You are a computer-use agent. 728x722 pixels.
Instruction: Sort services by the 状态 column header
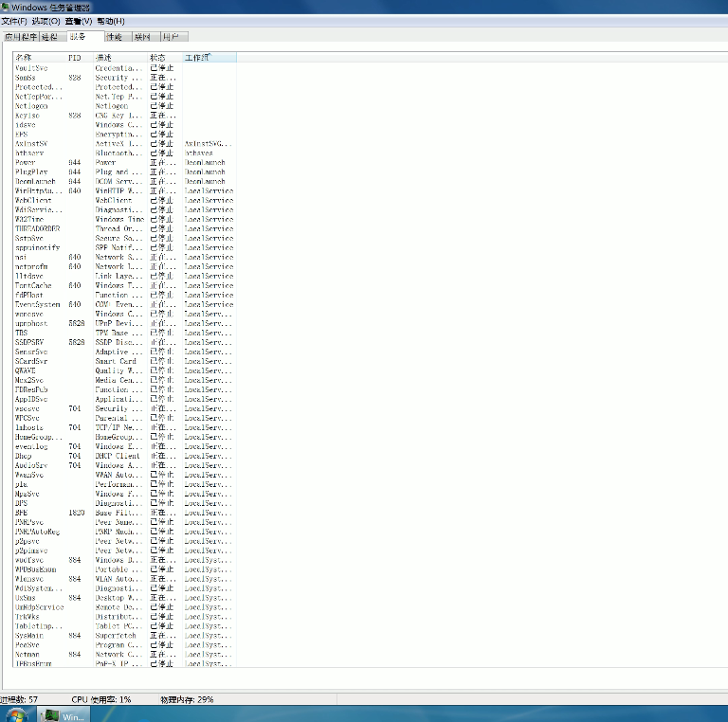tap(165, 58)
